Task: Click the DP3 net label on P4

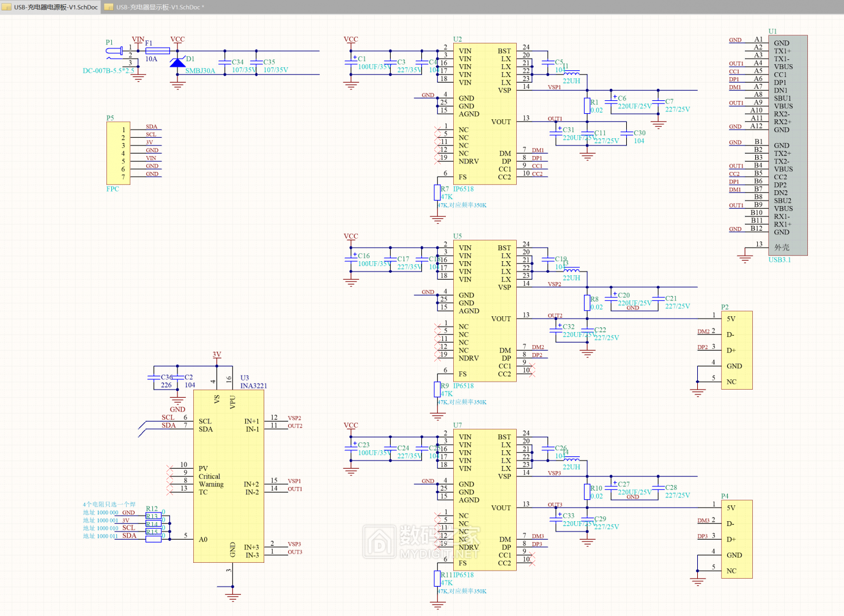Action: (x=703, y=536)
